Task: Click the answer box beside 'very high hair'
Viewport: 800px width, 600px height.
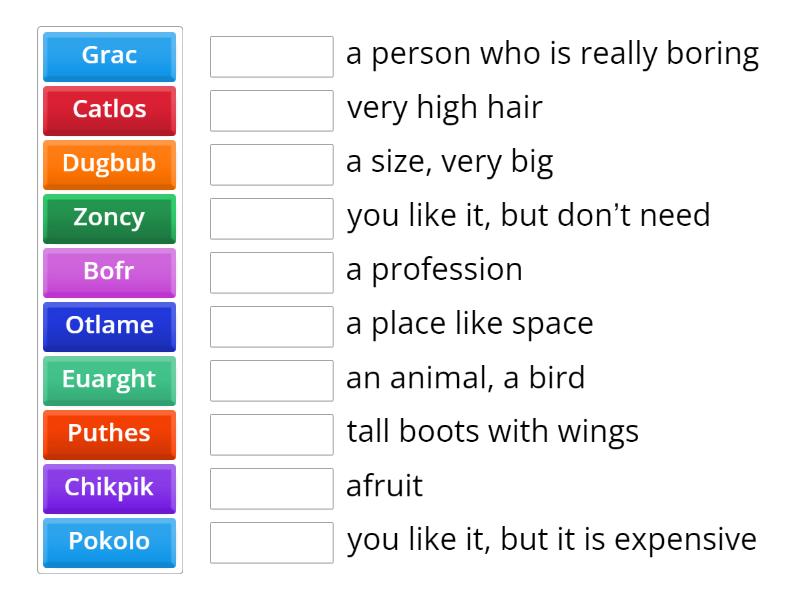Action: pos(271,110)
